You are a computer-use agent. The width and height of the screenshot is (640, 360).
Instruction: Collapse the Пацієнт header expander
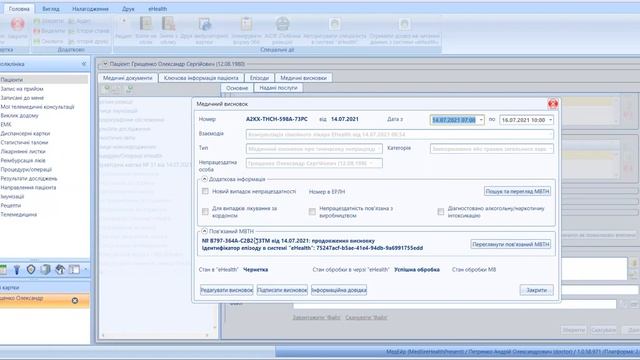(x=105, y=64)
